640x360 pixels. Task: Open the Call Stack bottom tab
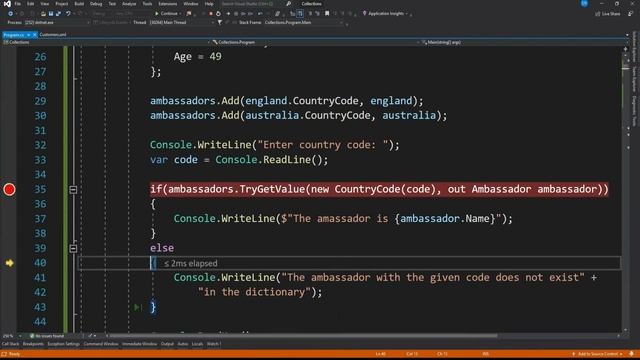point(11,344)
